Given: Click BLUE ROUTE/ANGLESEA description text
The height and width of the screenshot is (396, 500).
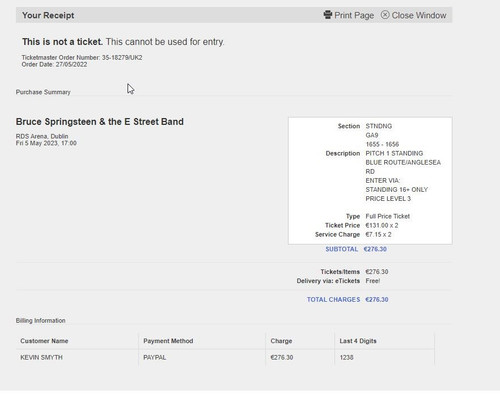Looking at the screenshot, I should (403, 162).
